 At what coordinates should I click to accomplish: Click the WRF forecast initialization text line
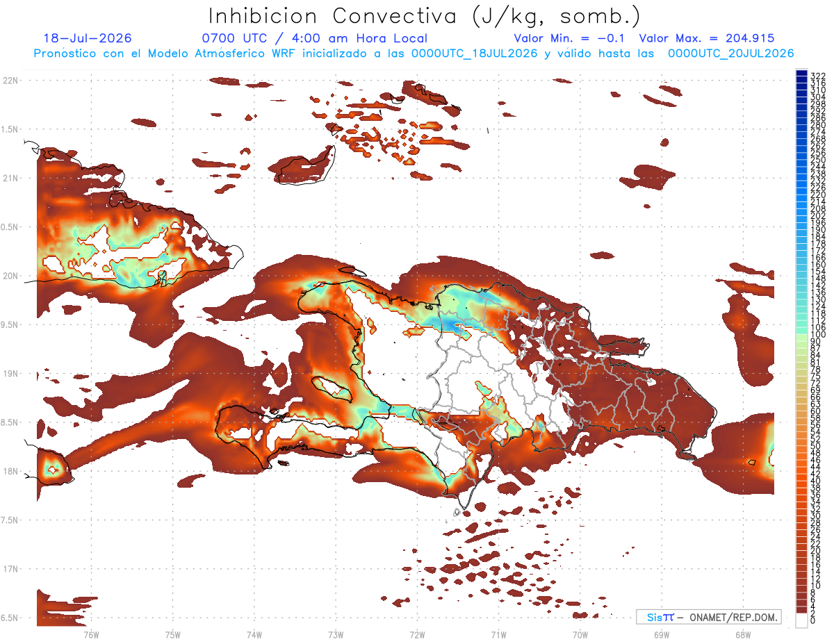(x=414, y=53)
